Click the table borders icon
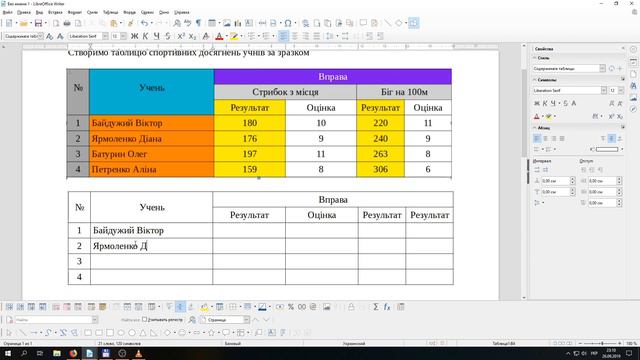Image resolution: width=640 pixels, height=360 pixels. point(233,307)
